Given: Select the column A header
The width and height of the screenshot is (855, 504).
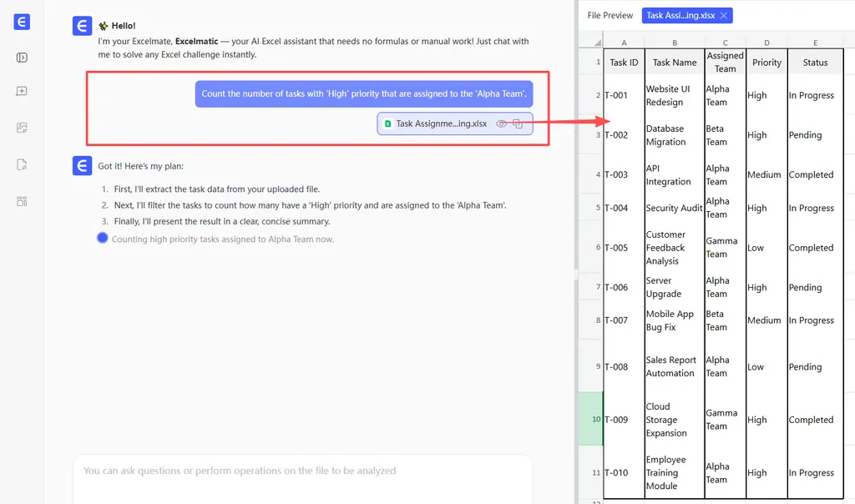Looking at the screenshot, I should [624, 43].
